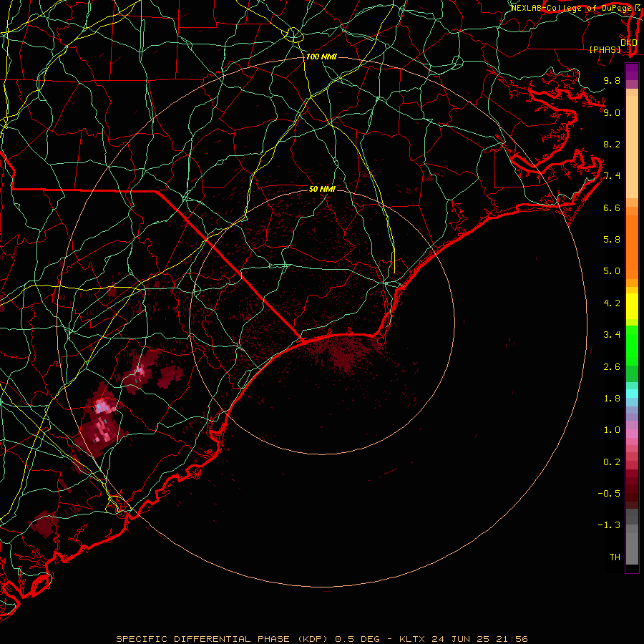Click the -0.5 value on color scale
This screenshot has height=644, width=644.
coord(609,494)
